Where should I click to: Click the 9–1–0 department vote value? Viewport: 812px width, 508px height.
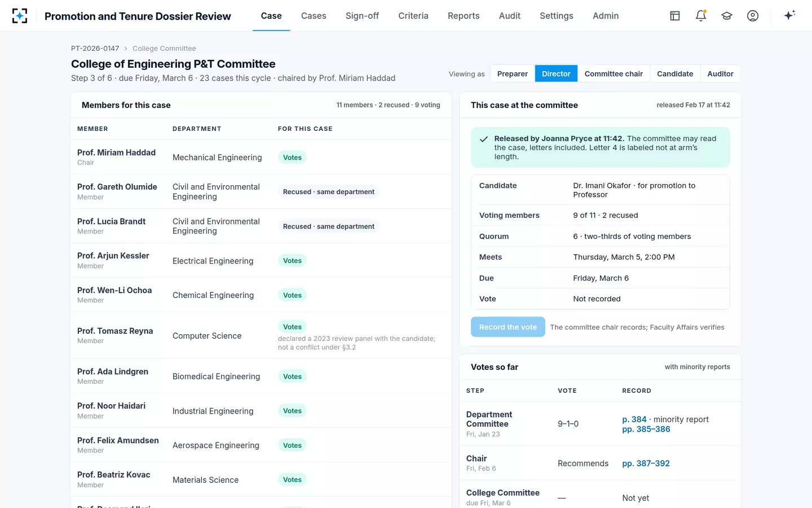(568, 424)
